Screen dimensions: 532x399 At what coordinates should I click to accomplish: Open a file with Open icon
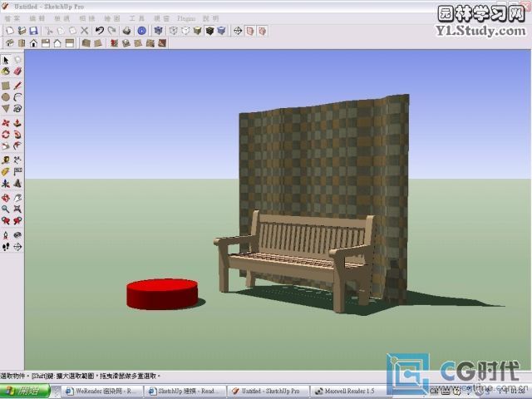point(22,31)
